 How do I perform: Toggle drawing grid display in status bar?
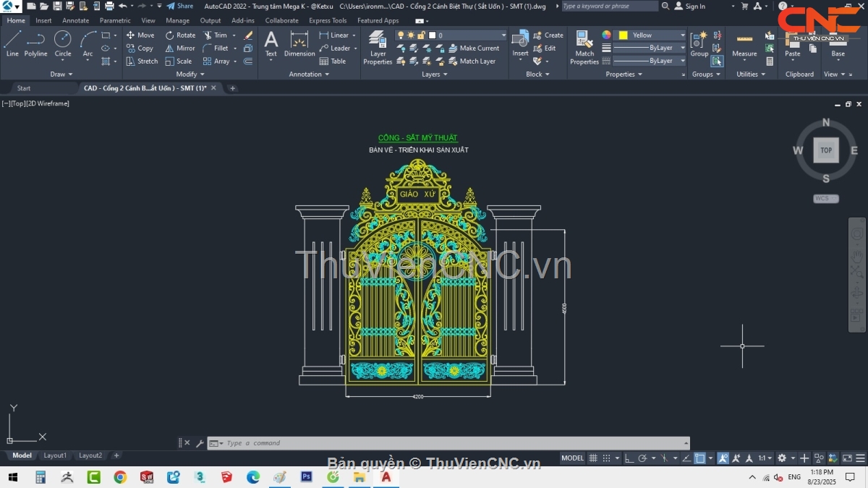[593, 458]
